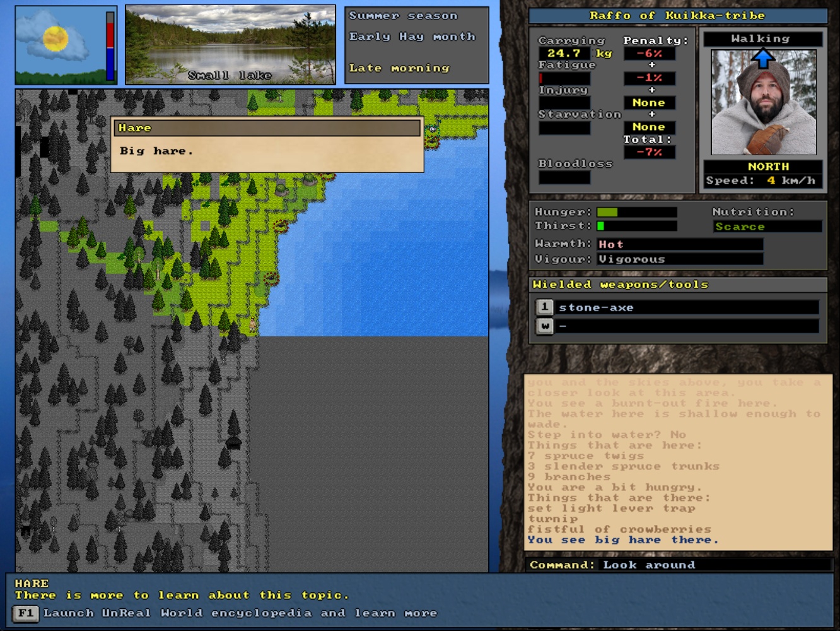Screen dimensions: 840x631
Task: Click the Thirst bar
Action: point(637,226)
